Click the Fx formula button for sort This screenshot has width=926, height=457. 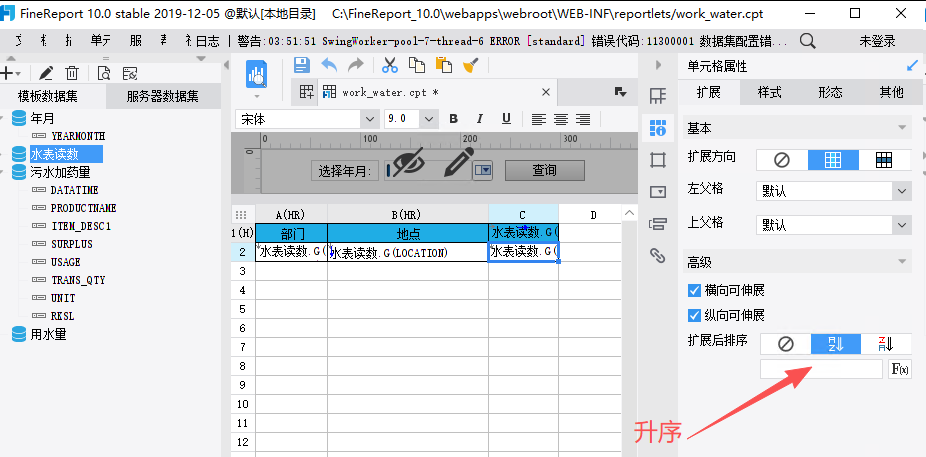pos(900,370)
